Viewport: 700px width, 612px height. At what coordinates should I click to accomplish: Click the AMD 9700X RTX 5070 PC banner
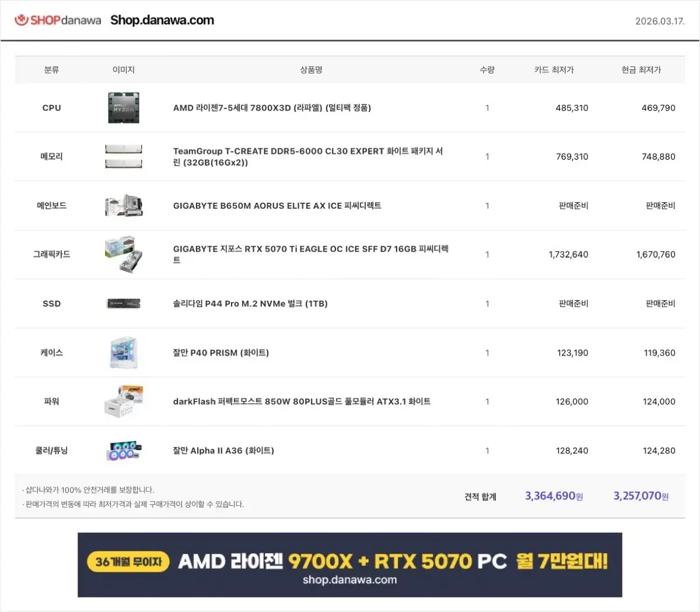pos(350,565)
